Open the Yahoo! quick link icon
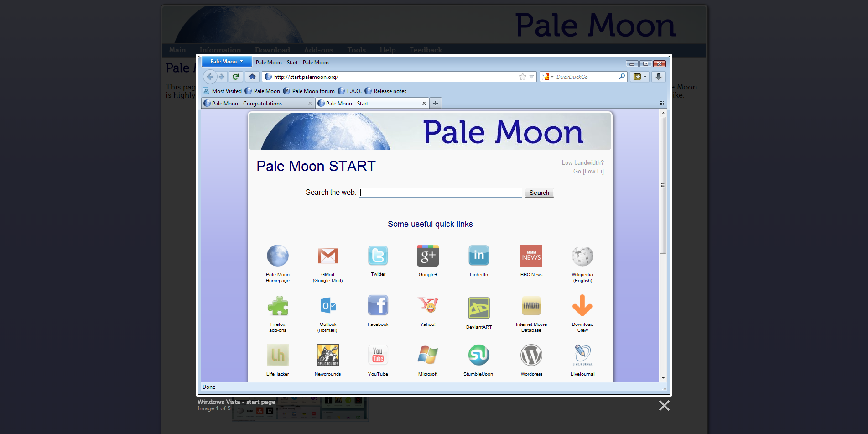The height and width of the screenshot is (434, 868). (428, 305)
